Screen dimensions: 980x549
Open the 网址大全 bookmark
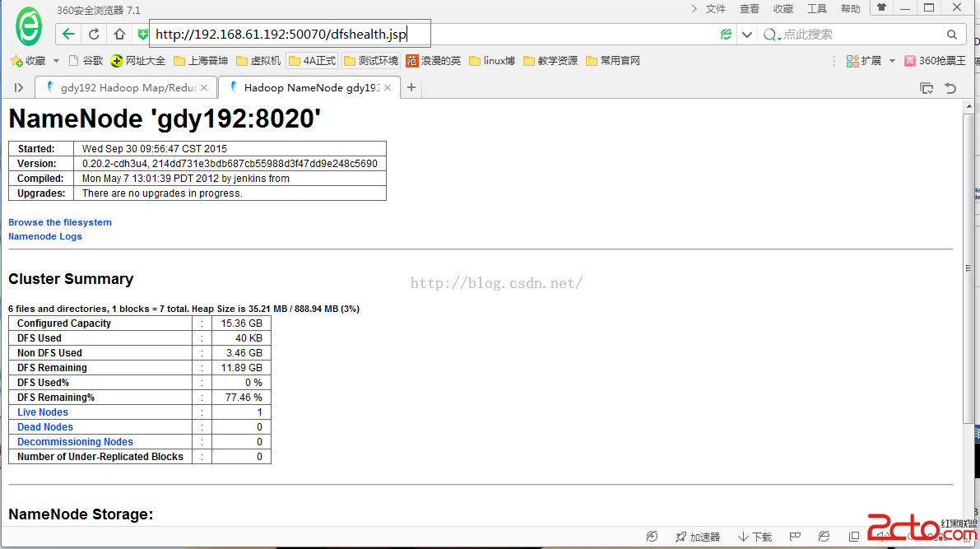pyautogui.click(x=138, y=61)
